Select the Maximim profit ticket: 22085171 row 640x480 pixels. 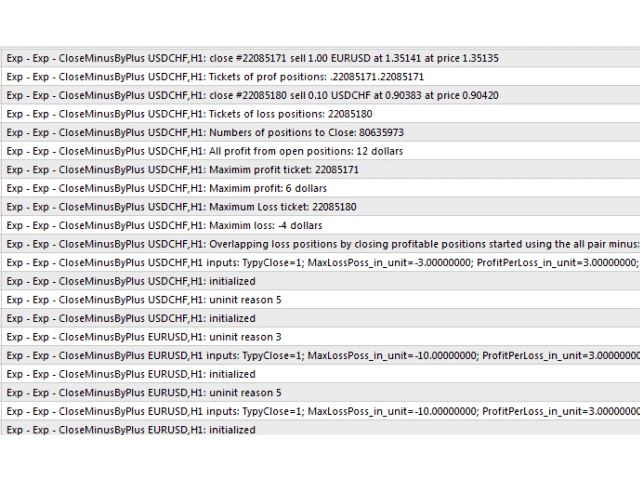(x=300, y=170)
